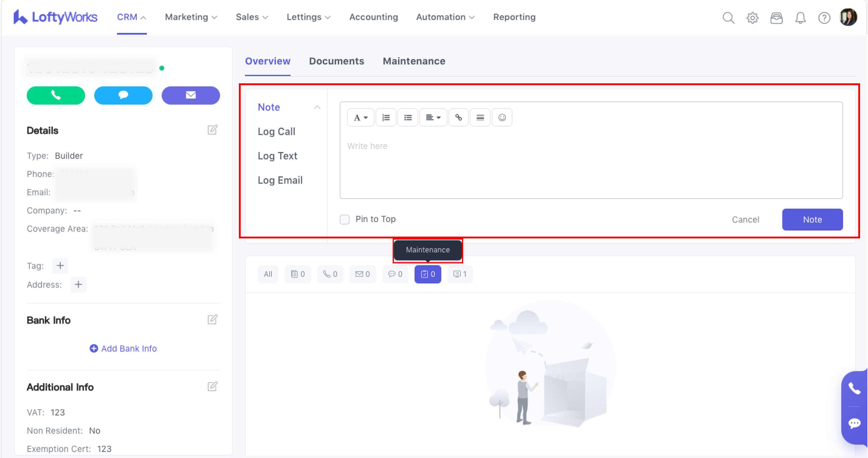The height and width of the screenshot is (458, 868).
Task: Open the text alignment dropdown
Action: pyautogui.click(x=433, y=117)
